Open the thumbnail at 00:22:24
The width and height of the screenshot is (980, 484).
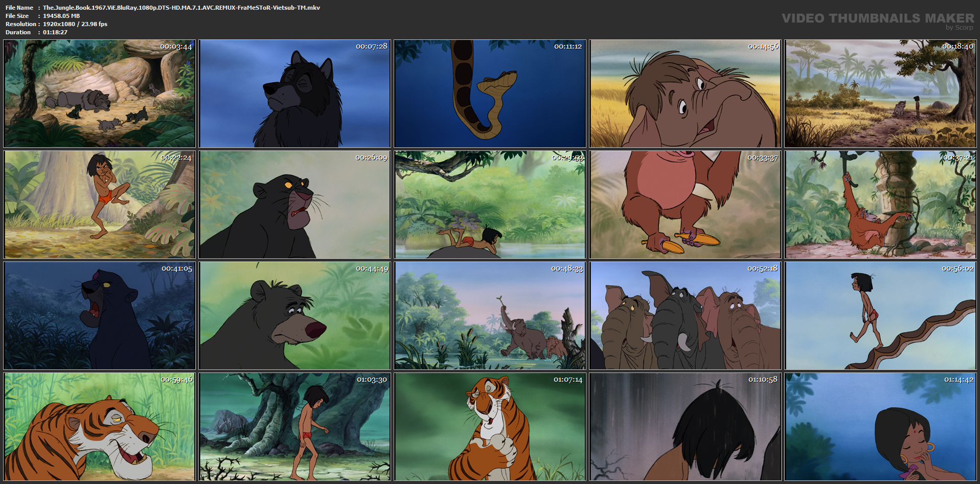[100, 205]
